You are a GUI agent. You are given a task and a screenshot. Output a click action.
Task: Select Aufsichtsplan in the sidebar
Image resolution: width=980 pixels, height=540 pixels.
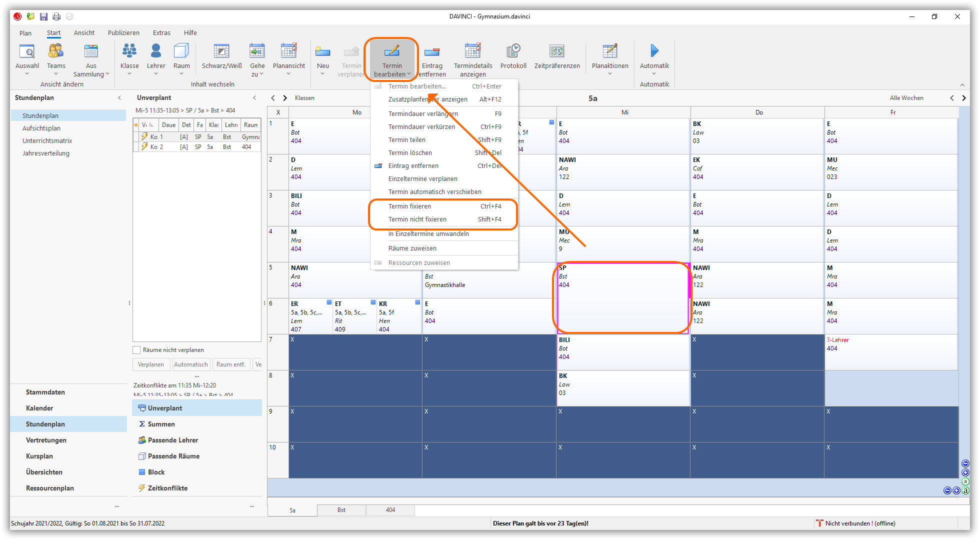coord(41,128)
